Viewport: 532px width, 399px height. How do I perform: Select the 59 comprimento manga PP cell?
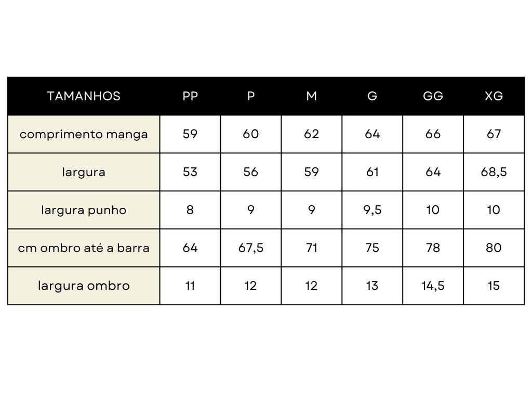click(x=190, y=134)
